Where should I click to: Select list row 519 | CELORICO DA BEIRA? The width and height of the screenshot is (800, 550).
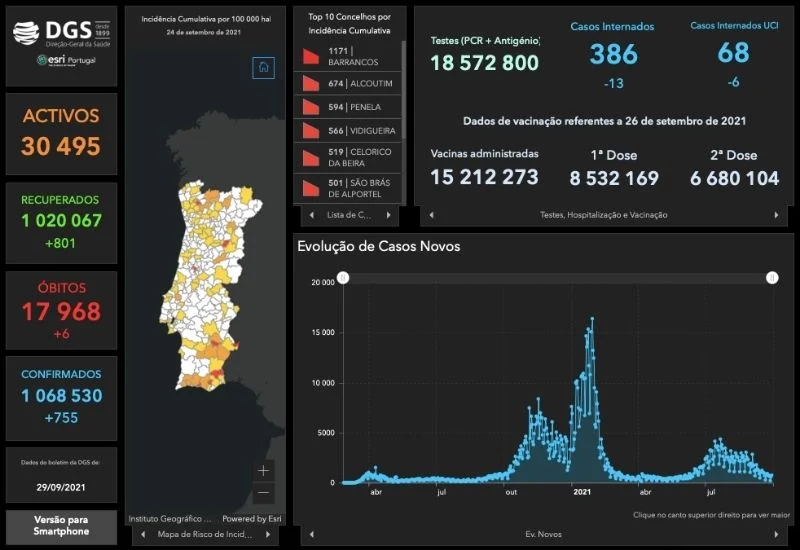347,158
